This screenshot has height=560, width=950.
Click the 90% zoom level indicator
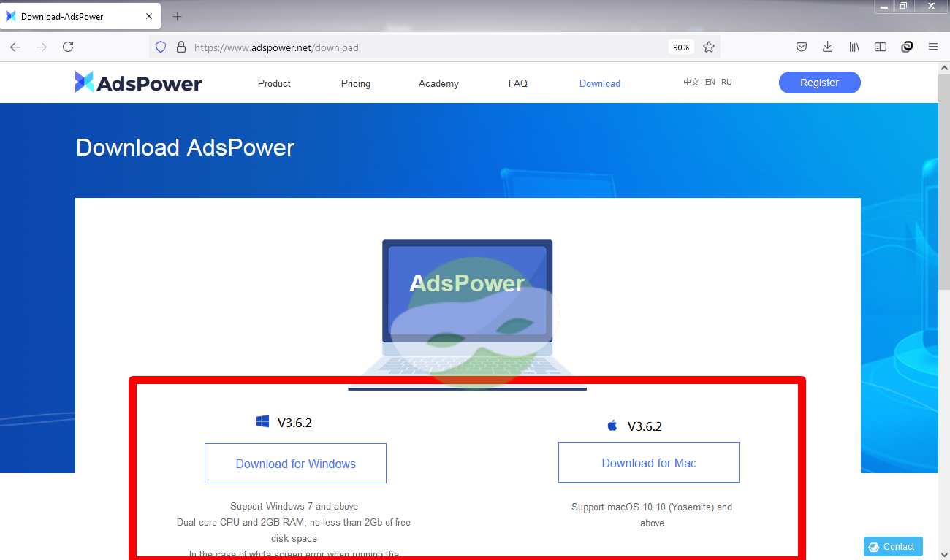pos(681,47)
